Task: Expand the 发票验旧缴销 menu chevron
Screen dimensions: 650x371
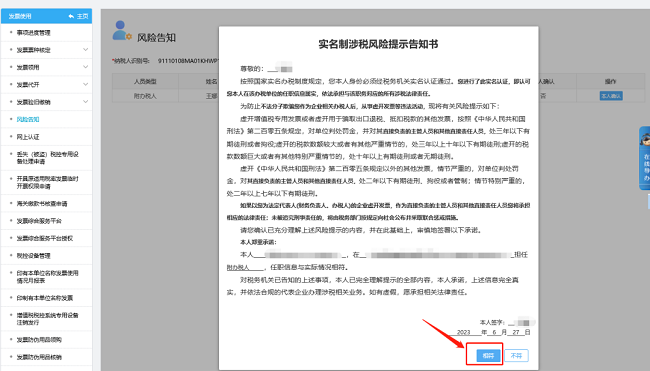Action: click(x=85, y=102)
